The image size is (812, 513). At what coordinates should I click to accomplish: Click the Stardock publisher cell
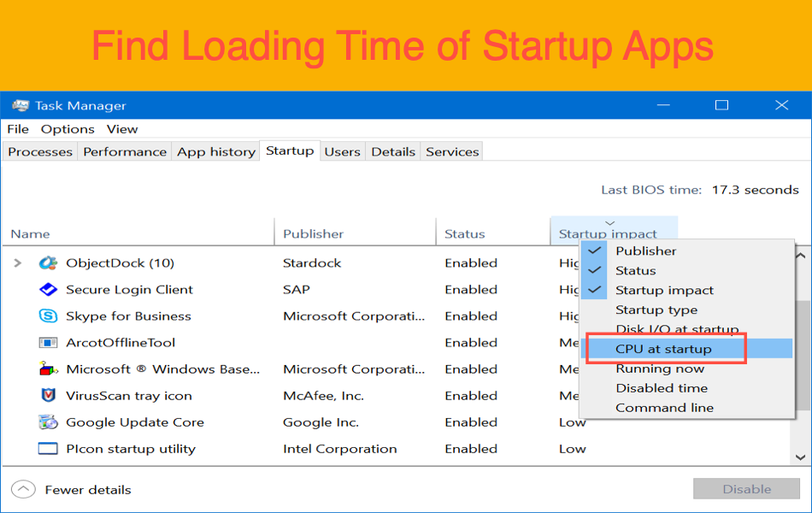pyautogui.click(x=312, y=263)
